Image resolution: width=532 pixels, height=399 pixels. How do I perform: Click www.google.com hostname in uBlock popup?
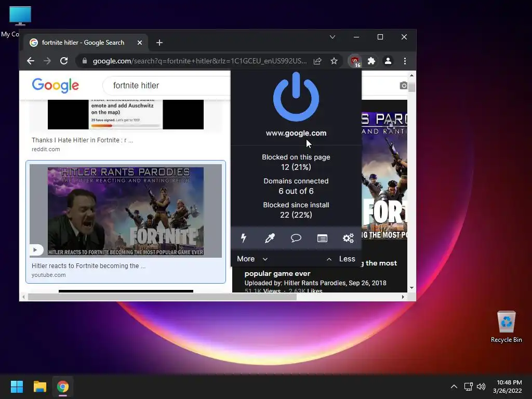[x=296, y=134]
